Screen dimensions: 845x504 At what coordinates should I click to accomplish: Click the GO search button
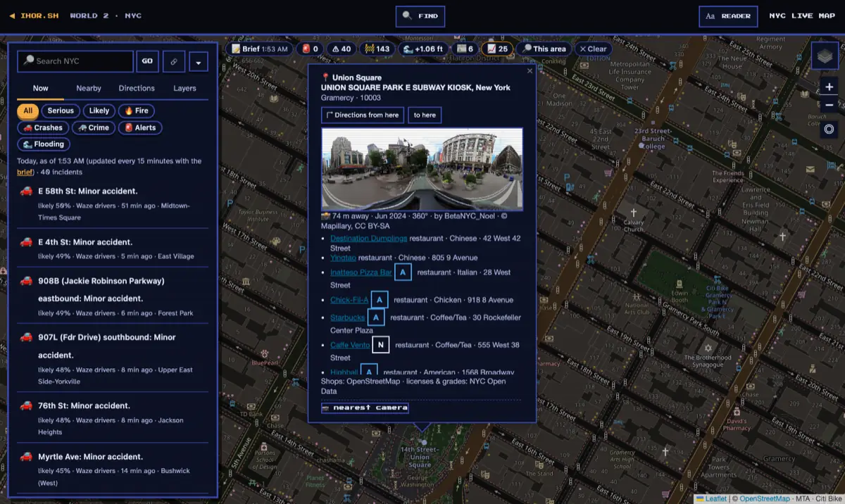[147, 61]
